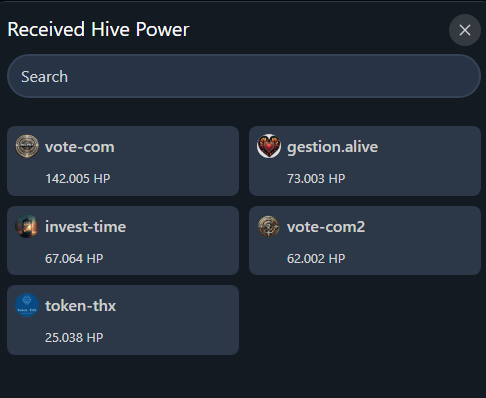Focus the Search input field

244,76
